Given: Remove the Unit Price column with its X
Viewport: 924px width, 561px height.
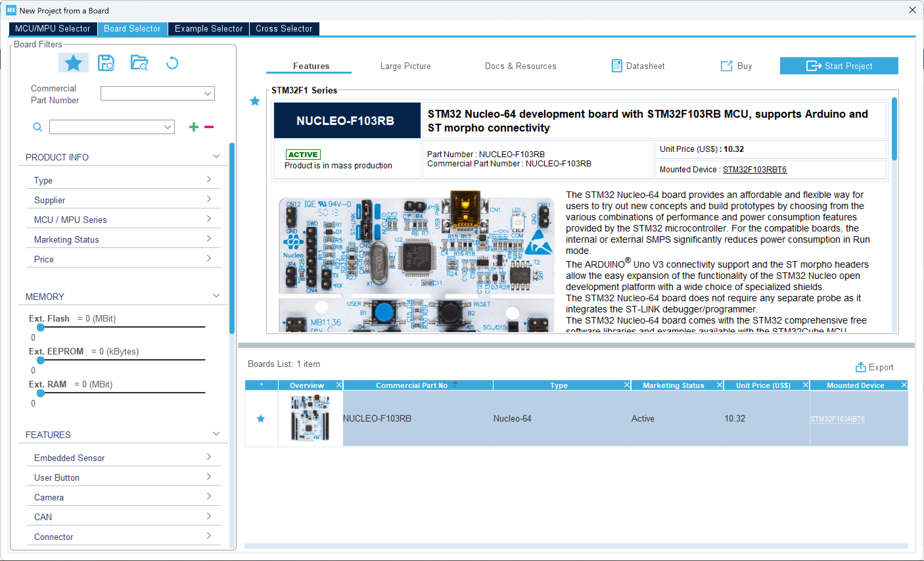Looking at the screenshot, I should pos(805,385).
